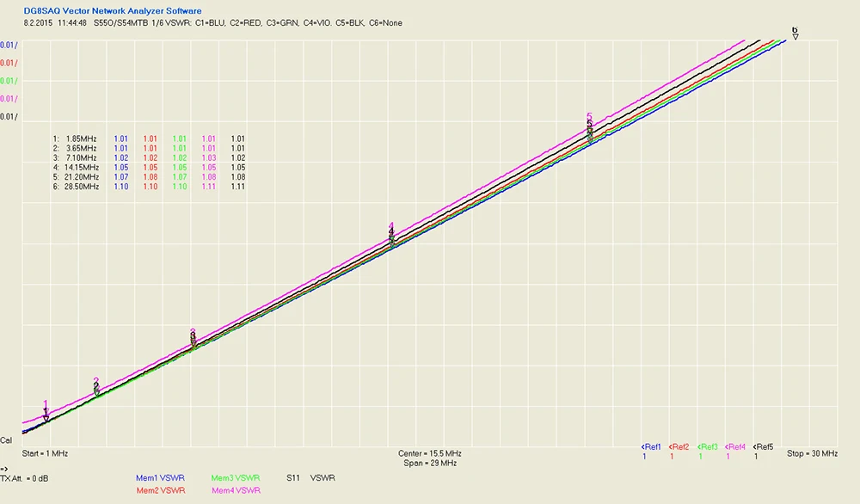Screen dimensions: 860x504
Task: Click the 'Stop = 30 MHz' label
Action: (x=813, y=453)
